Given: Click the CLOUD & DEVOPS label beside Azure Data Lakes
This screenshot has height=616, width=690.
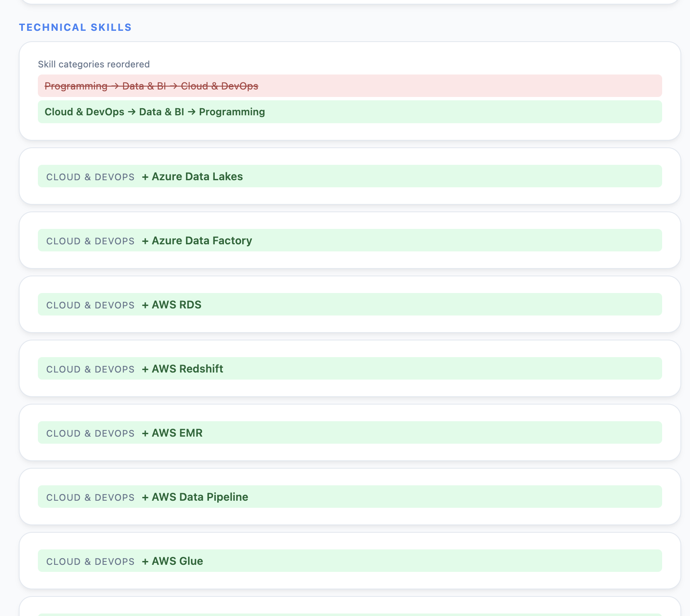Looking at the screenshot, I should (90, 177).
